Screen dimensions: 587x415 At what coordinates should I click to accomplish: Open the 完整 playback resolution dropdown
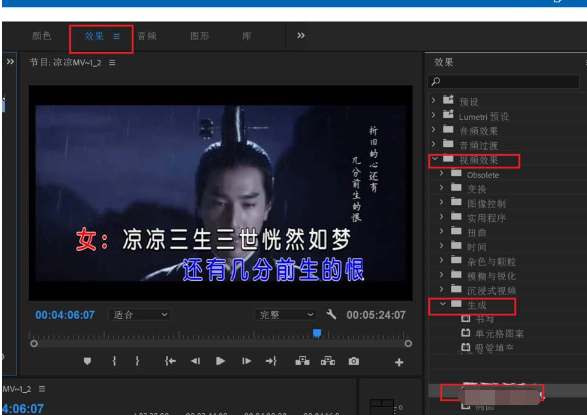pos(286,315)
